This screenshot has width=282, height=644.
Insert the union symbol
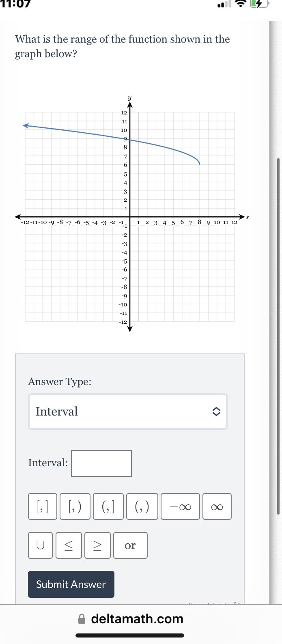coord(40,545)
